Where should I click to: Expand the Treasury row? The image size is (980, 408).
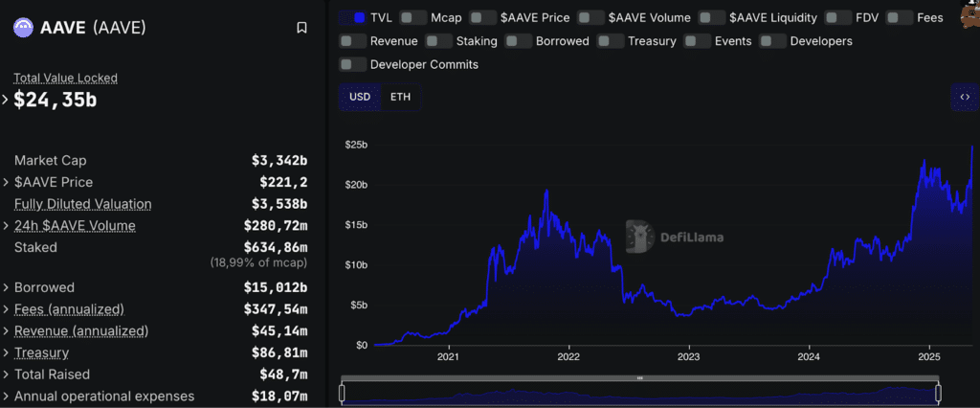tap(5, 353)
